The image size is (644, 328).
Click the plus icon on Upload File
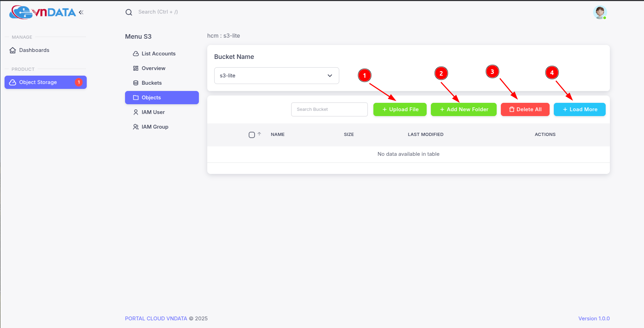[x=385, y=109]
